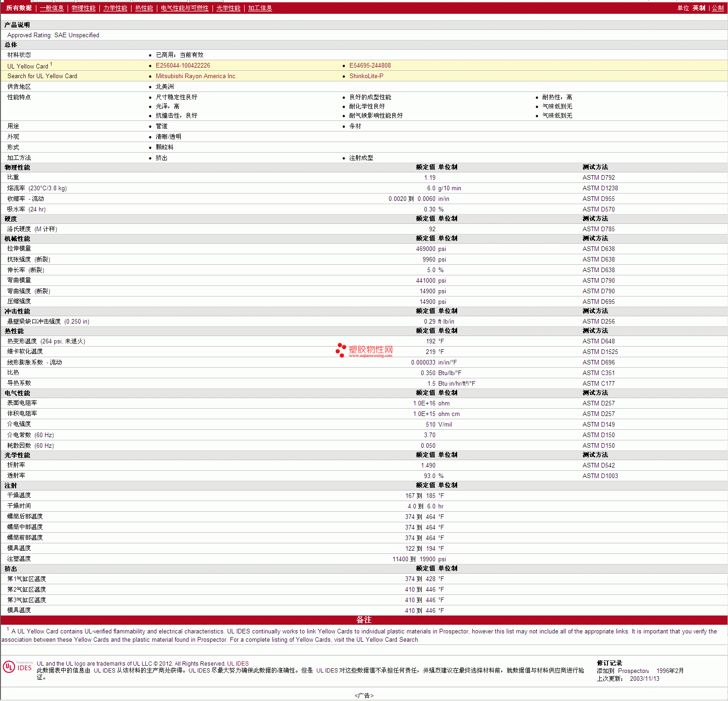Click Mitsubishi Rayon America Inc. link
Screen dimensions: 728x701
(x=196, y=76)
